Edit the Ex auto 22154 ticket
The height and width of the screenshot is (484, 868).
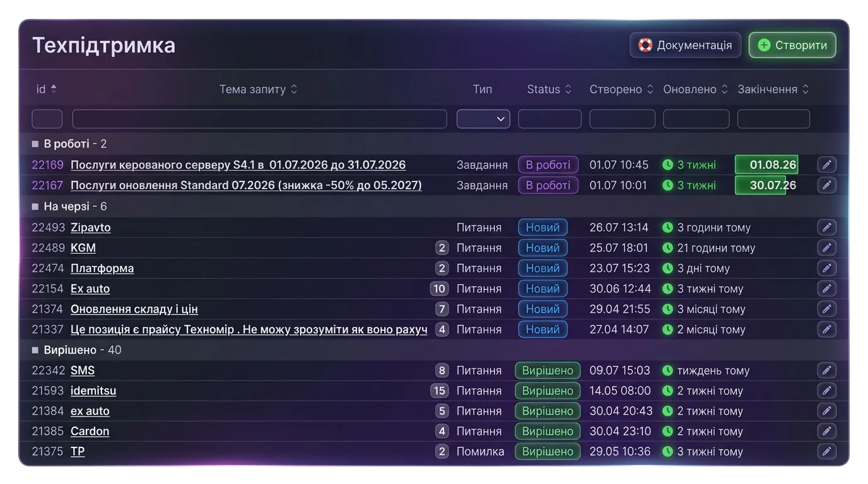click(826, 289)
